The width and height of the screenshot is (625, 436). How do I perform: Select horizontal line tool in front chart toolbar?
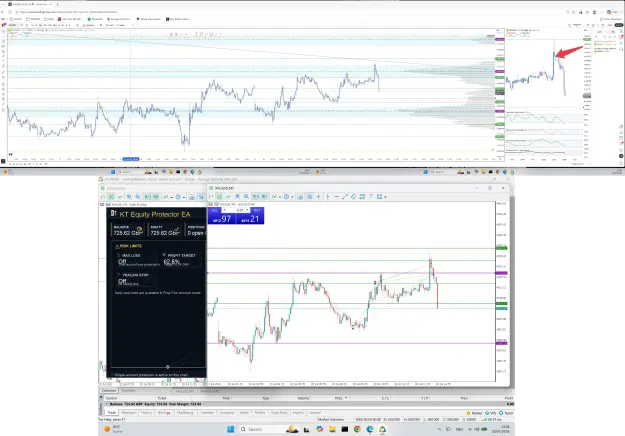[x=336, y=196]
